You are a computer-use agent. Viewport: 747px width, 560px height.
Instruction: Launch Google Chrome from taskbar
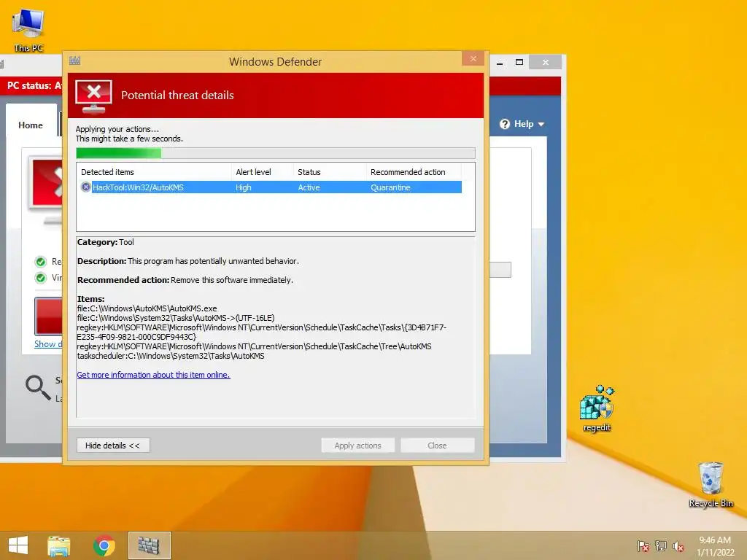point(104,545)
